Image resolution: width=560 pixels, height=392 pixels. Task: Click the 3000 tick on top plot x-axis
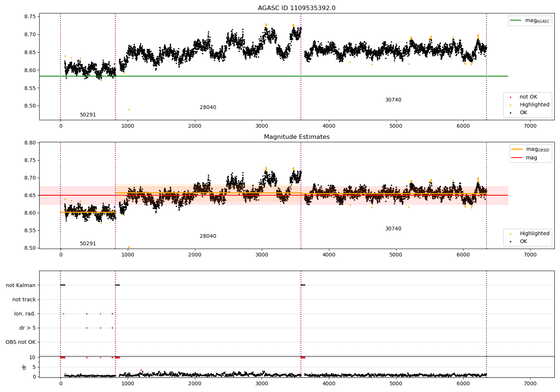(x=262, y=126)
